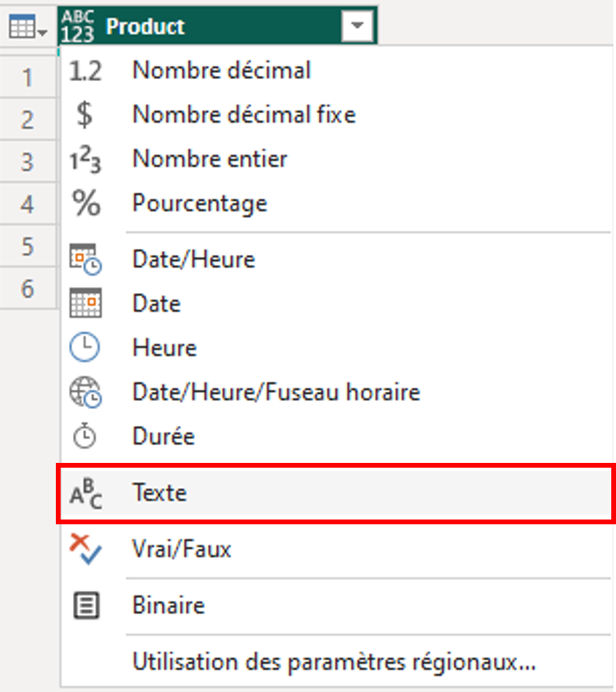Click the ABC123 data type icon
616x692 pixels.
point(76,27)
